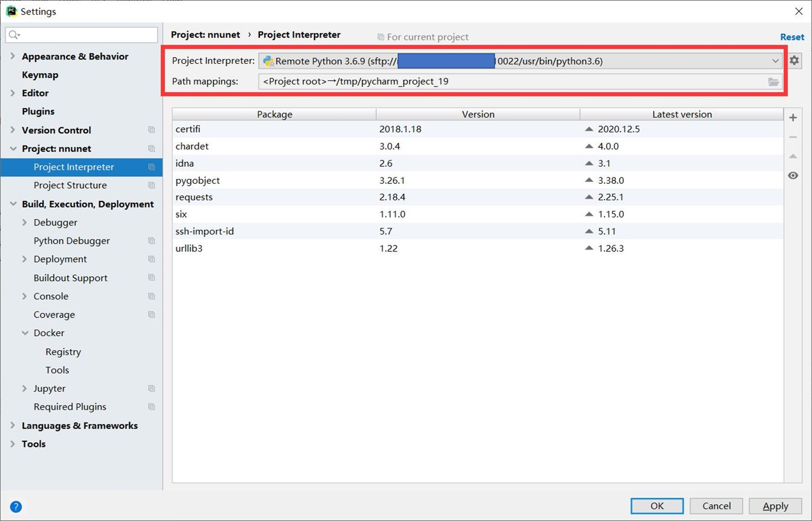Screen dimensions: 812x521
Task: Open Required Plugins settings page
Action: [x=70, y=407]
